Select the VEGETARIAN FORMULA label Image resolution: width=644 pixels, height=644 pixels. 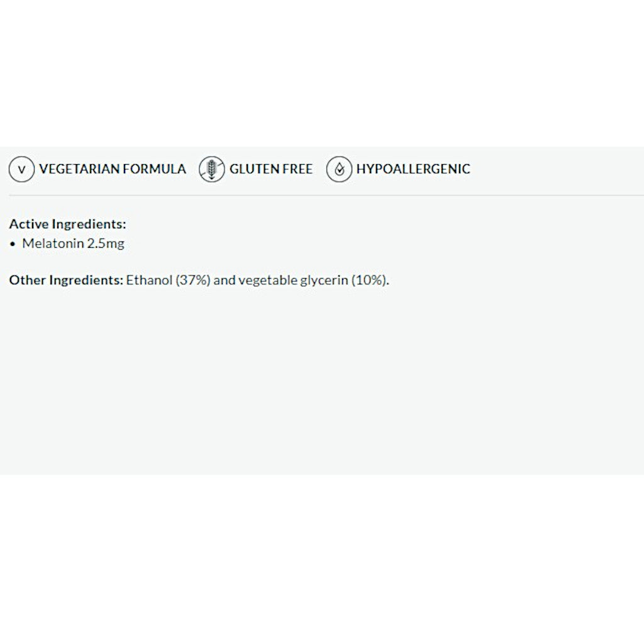point(113,169)
